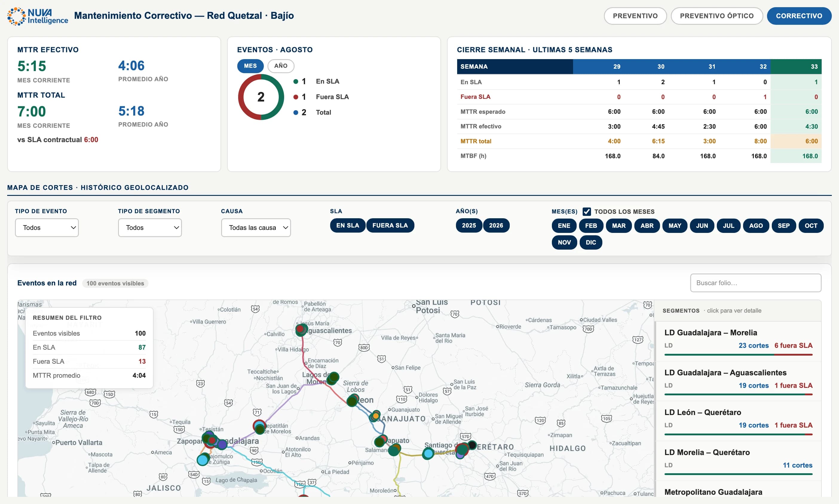This screenshot has width=839, height=504.
Task: Open the Tipo de Evento dropdown
Action: tap(47, 228)
